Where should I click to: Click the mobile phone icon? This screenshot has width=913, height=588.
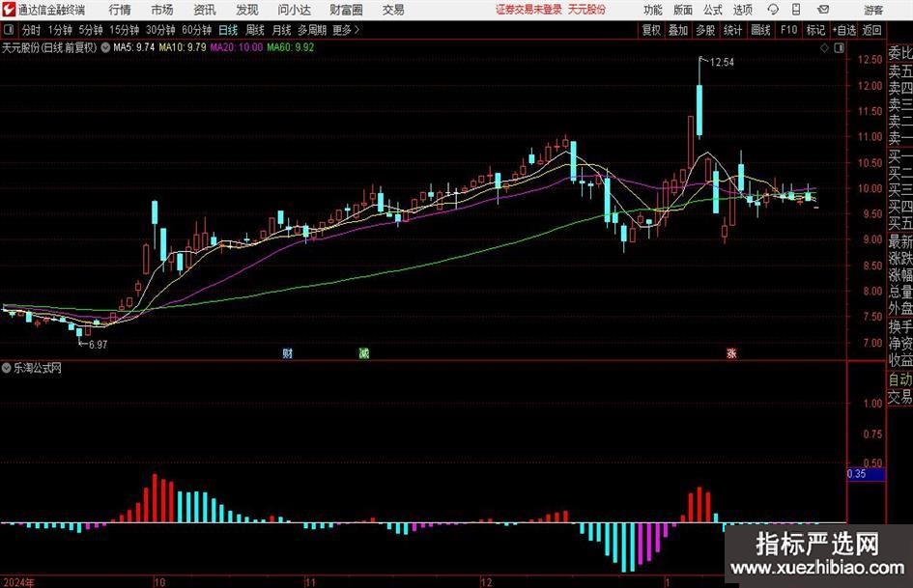796,10
